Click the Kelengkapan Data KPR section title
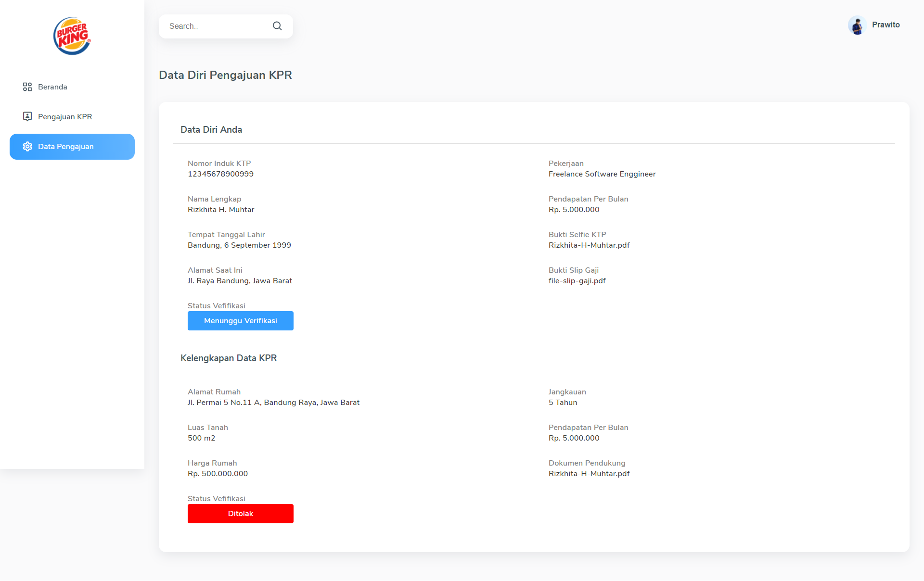The image size is (924, 581). click(228, 358)
